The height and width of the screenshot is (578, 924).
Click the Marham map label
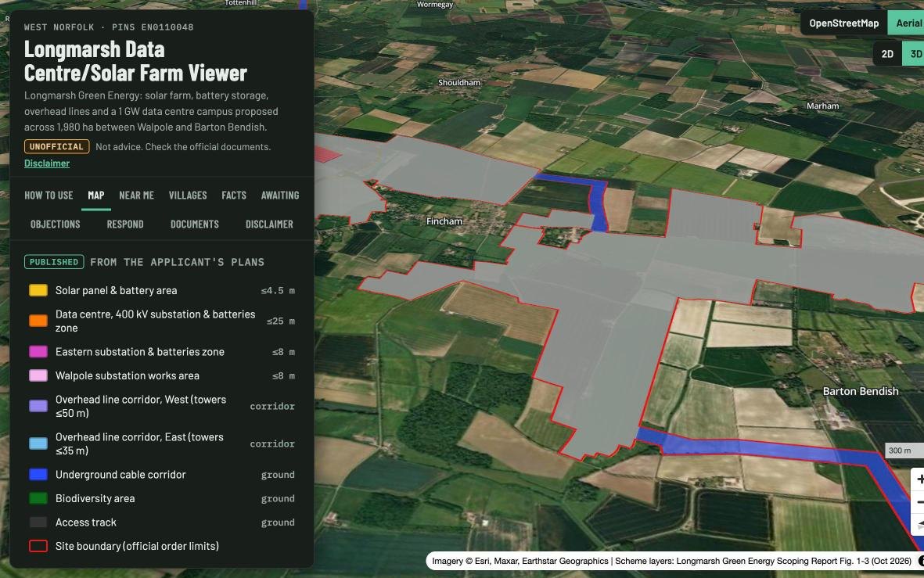[x=822, y=106]
